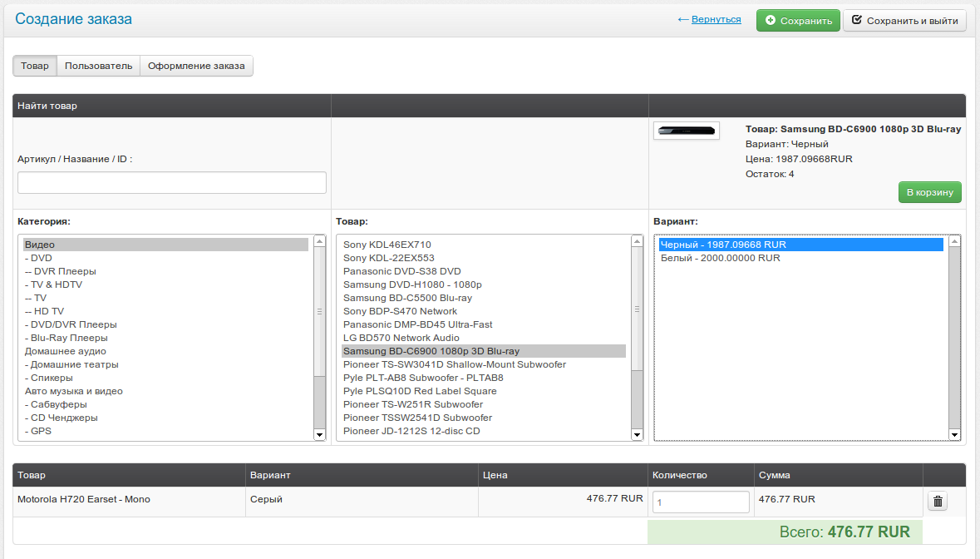This screenshot has height=559, width=980.
Task: Click Motorola H720 Earset - Mono cell
Action: click(x=129, y=501)
